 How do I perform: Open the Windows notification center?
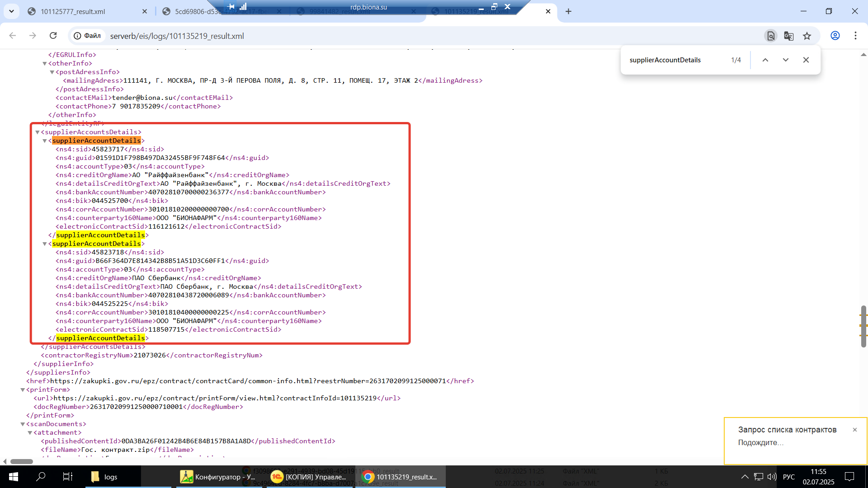point(849,477)
